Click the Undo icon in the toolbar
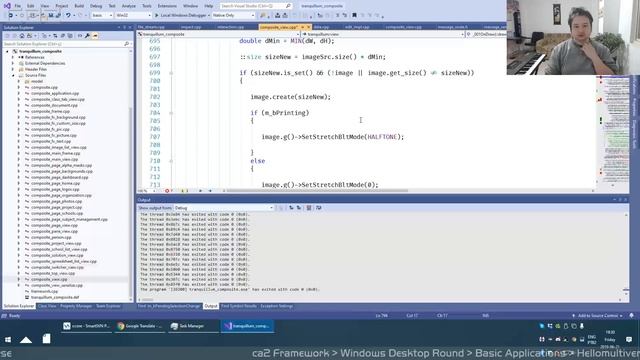Viewport: 640px width, 360px height. (x=68, y=15)
